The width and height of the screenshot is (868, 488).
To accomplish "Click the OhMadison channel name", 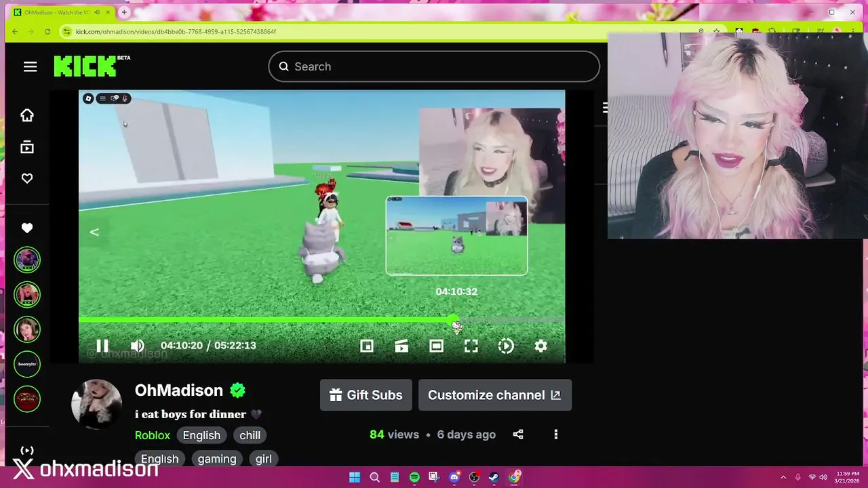I will pyautogui.click(x=179, y=390).
